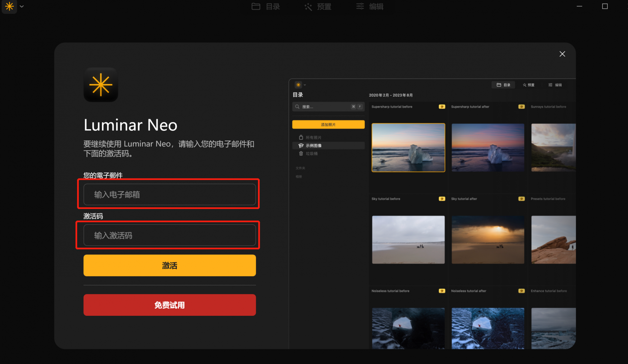Image resolution: width=628 pixels, height=364 pixels.
Task: Click the 编辑 tab in the preview window
Action: tap(555, 85)
